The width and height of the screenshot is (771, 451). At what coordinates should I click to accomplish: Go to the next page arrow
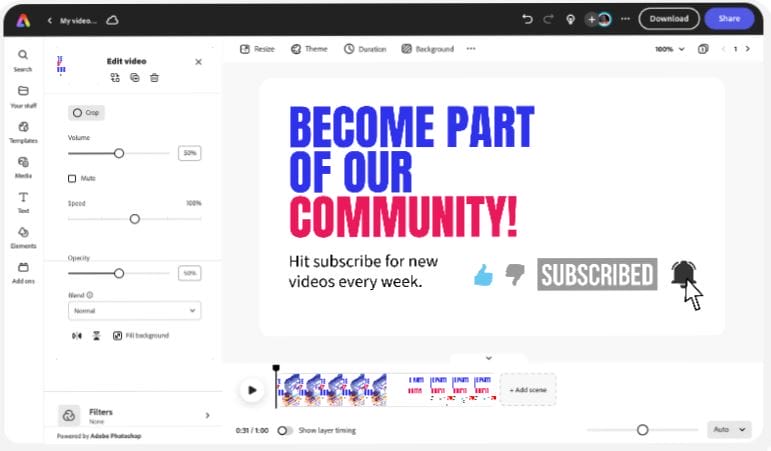(x=748, y=49)
